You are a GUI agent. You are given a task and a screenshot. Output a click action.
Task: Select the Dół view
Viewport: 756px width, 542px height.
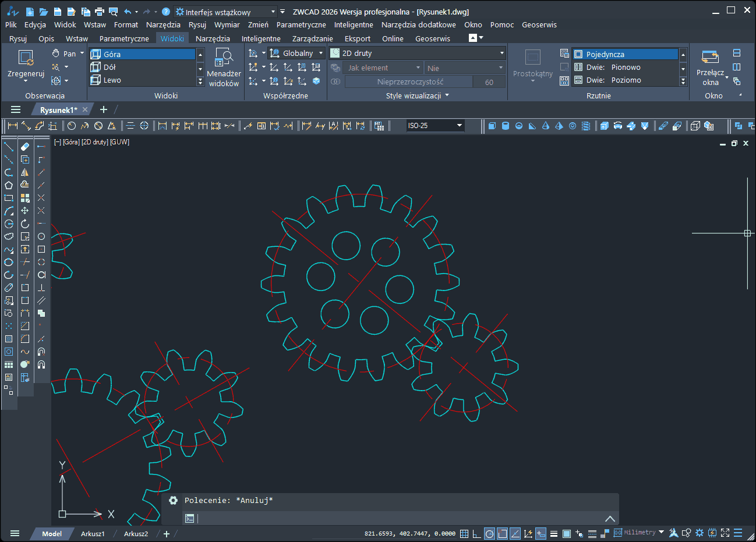(143, 67)
